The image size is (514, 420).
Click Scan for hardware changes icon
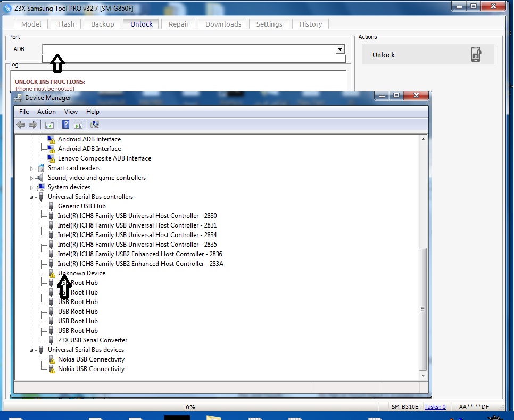pos(94,124)
